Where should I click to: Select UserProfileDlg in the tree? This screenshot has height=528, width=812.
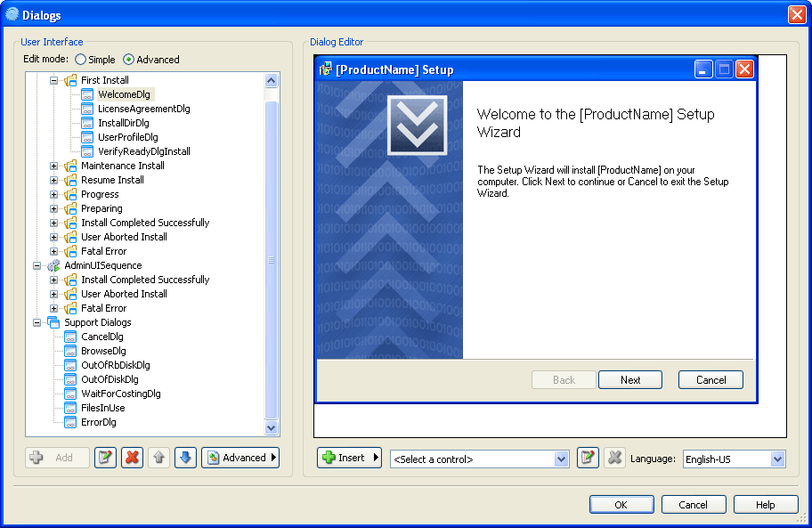pyautogui.click(x=128, y=137)
